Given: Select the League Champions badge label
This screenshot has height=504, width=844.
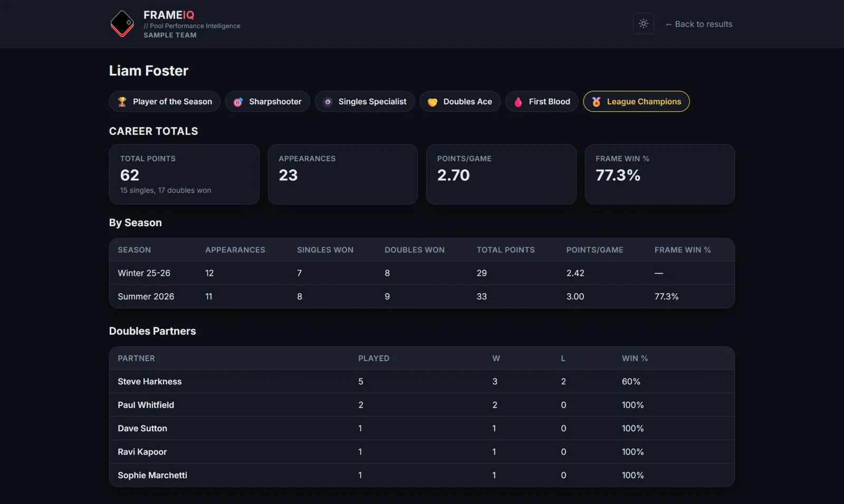Looking at the screenshot, I should click(x=644, y=102).
